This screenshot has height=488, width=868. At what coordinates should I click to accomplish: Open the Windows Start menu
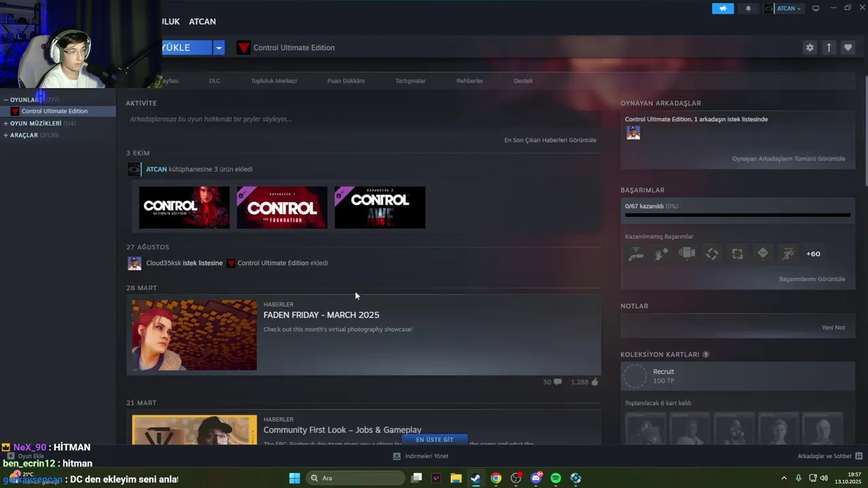(294, 478)
